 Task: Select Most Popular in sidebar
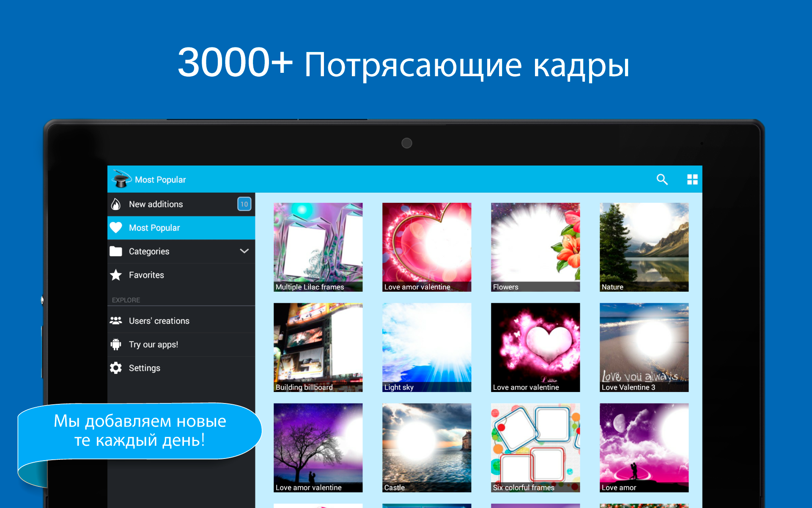[181, 228]
